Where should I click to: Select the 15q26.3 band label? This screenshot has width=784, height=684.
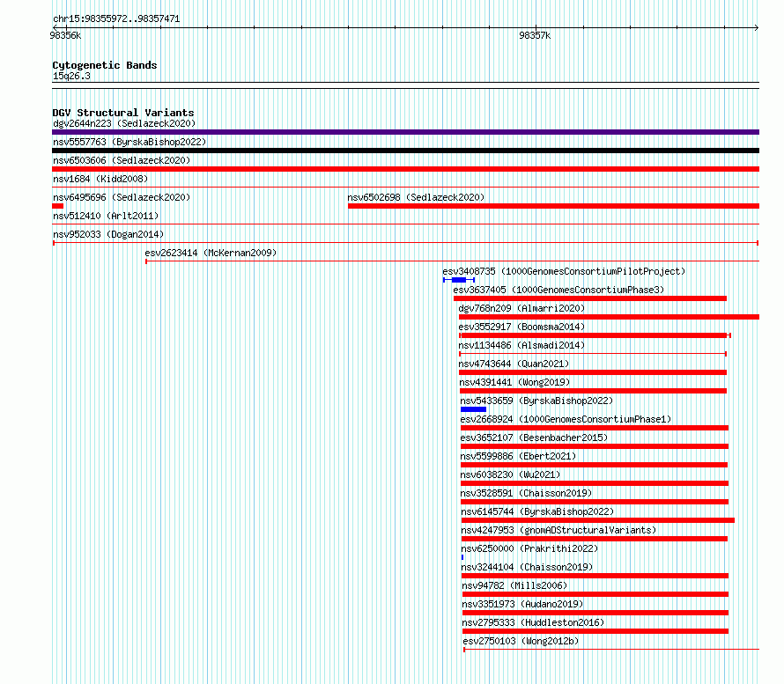71,76
